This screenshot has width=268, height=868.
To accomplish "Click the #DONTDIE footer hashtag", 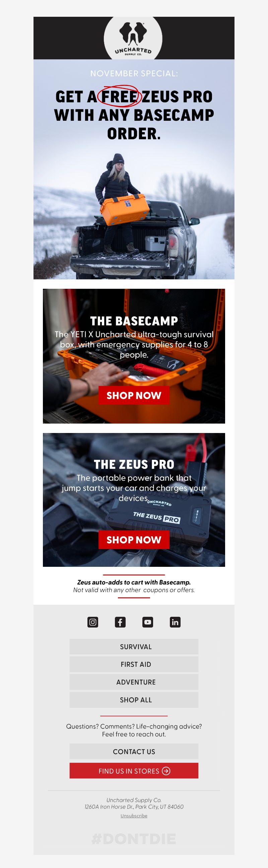I will pyautogui.click(x=134, y=839).
